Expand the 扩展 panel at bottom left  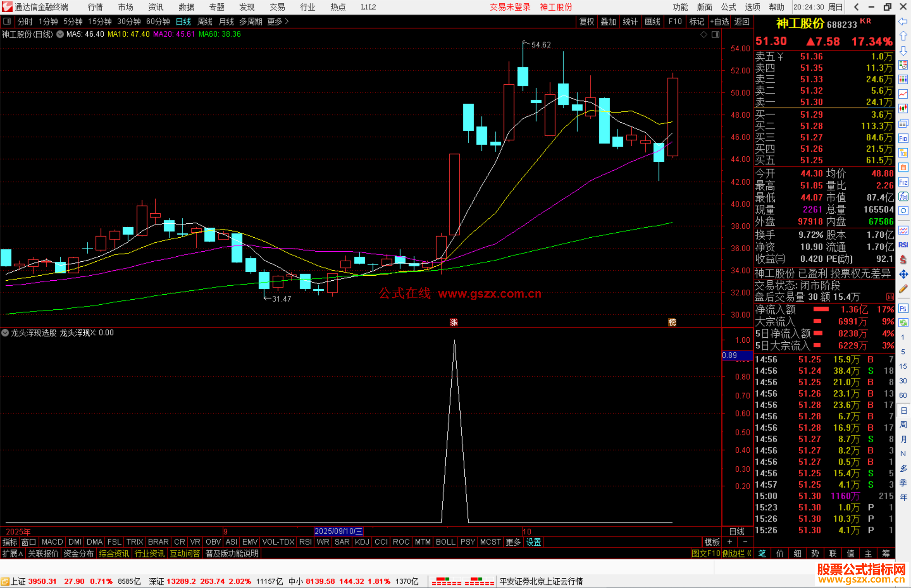click(12, 553)
